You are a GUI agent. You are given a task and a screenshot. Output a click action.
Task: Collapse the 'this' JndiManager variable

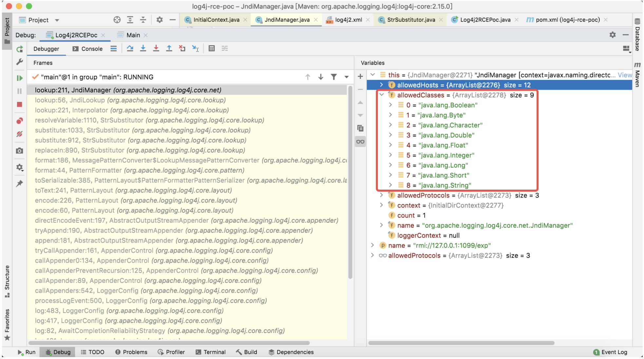(372, 75)
